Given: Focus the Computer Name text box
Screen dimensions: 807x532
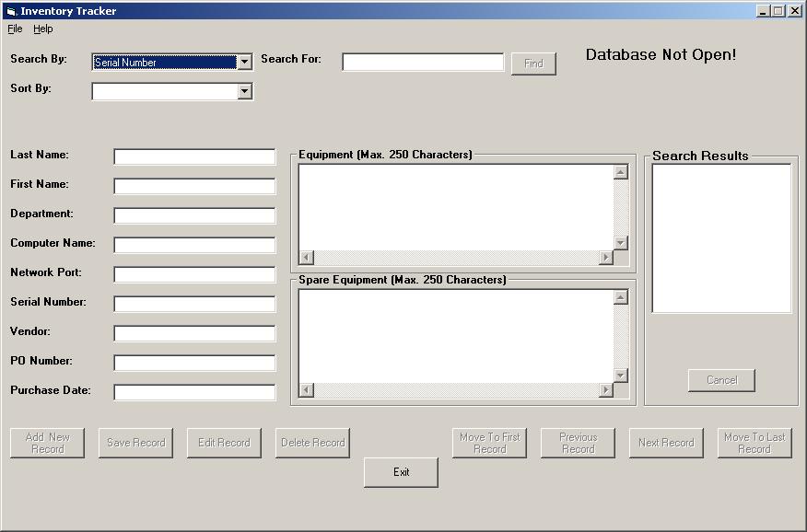Looking at the screenshot, I should click(x=194, y=246).
